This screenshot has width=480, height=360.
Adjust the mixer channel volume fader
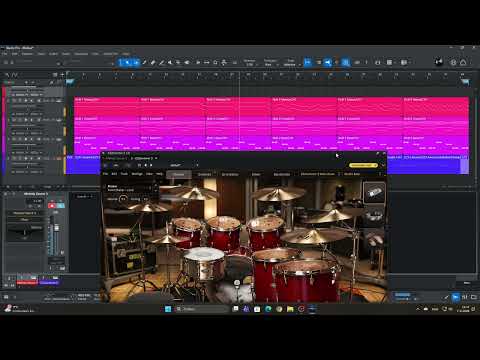pyautogui.click(x=56, y=228)
